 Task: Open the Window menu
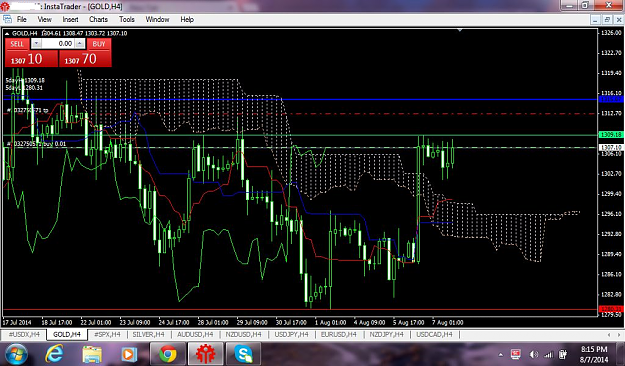157,20
